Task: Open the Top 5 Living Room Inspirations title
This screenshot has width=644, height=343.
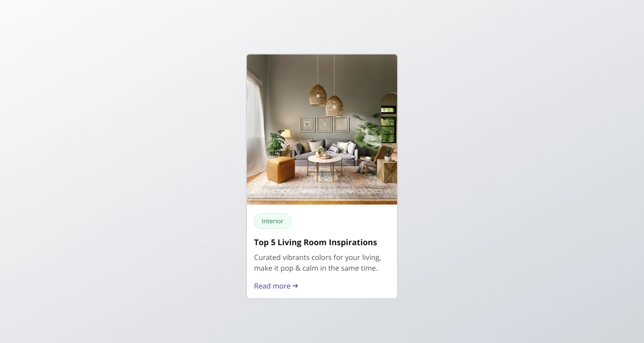Action: [315, 242]
